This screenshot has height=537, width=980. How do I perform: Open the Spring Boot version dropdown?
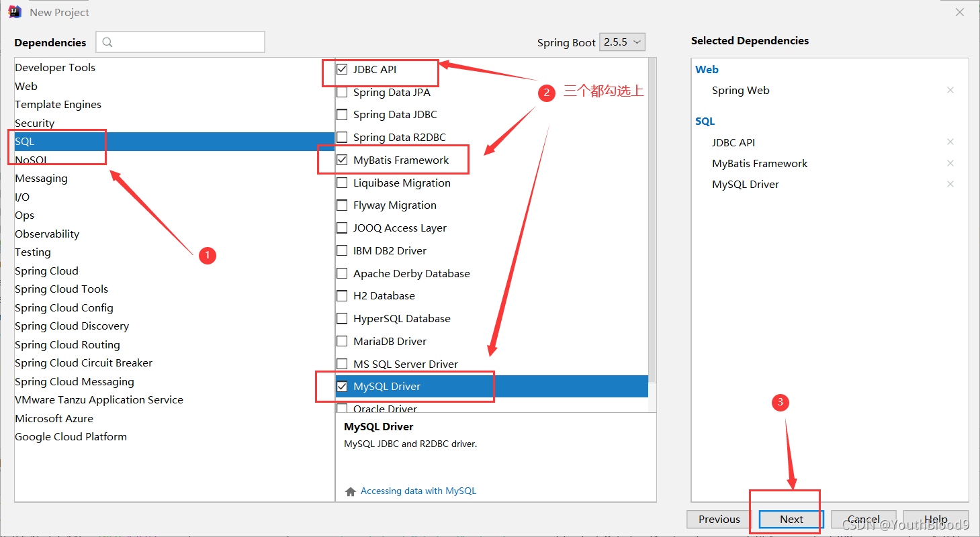(x=622, y=42)
